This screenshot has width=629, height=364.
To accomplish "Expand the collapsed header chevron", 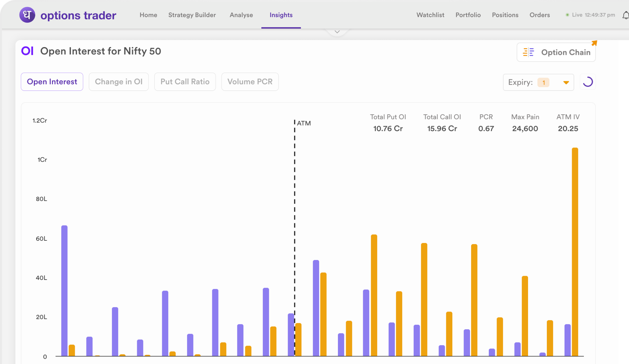I will [337, 32].
